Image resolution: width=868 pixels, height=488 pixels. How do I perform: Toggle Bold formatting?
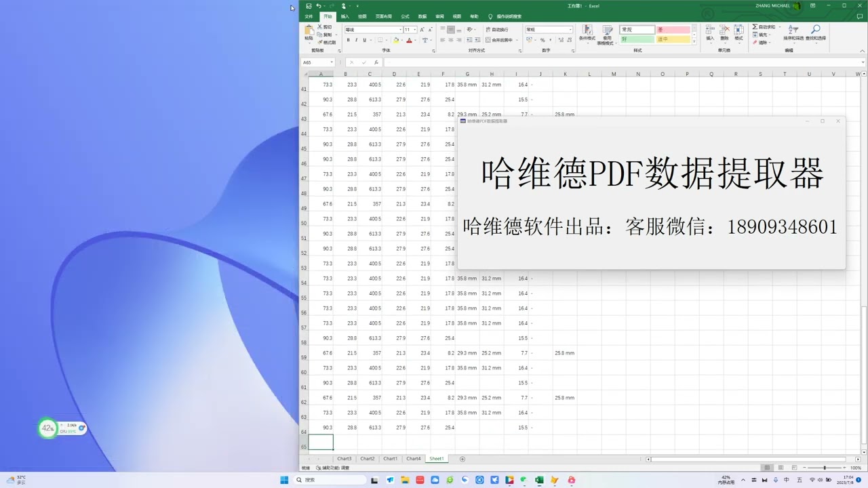coord(348,40)
